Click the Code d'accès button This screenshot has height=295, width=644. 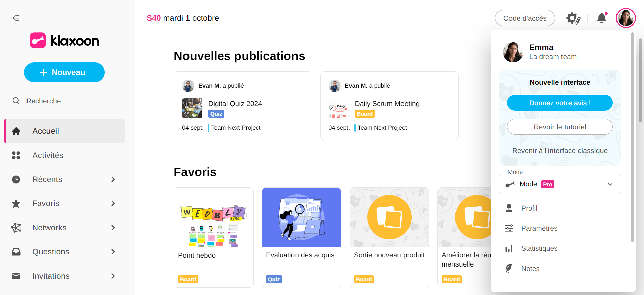click(525, 18)
